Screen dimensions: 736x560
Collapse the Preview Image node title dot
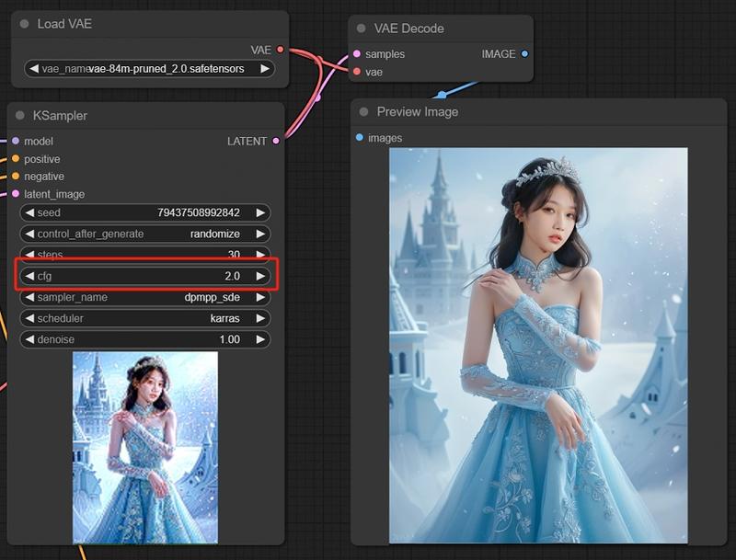click(362, 111)
